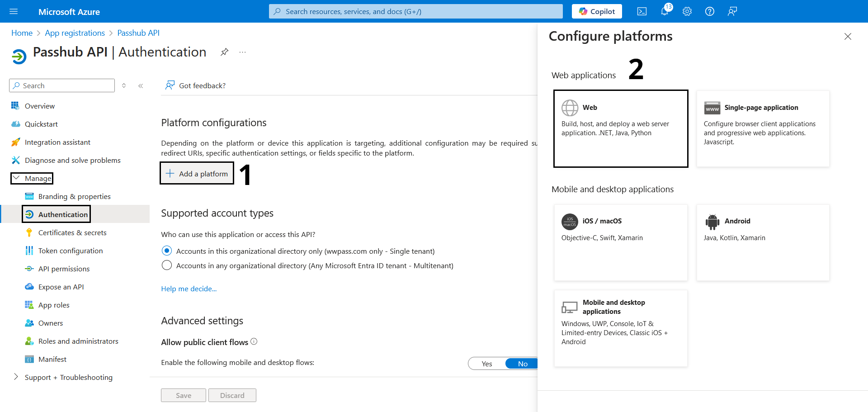Open the notifications bell
This screenshot has width=868, height=412.
coord(665,11)
